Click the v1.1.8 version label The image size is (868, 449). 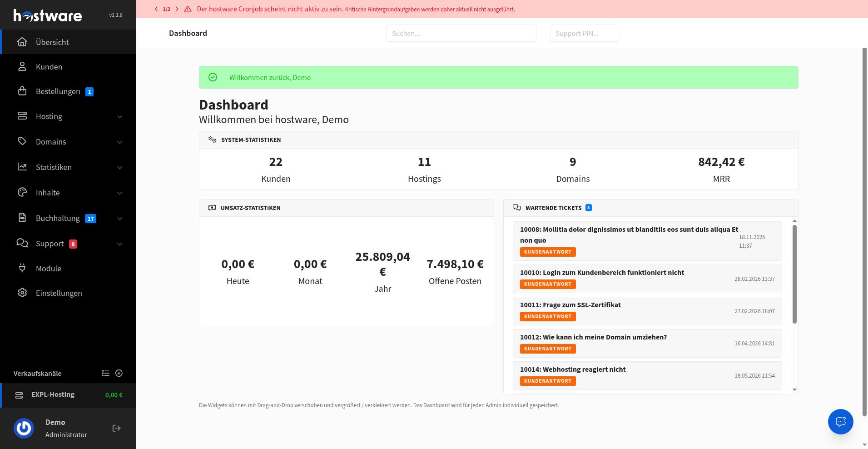pos(116,15)
